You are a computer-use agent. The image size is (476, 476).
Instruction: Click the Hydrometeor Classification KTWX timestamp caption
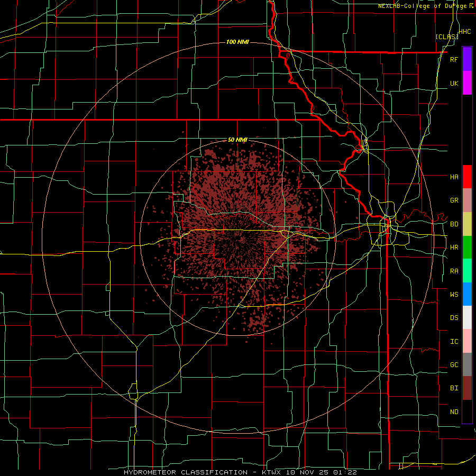pos(240,472)
